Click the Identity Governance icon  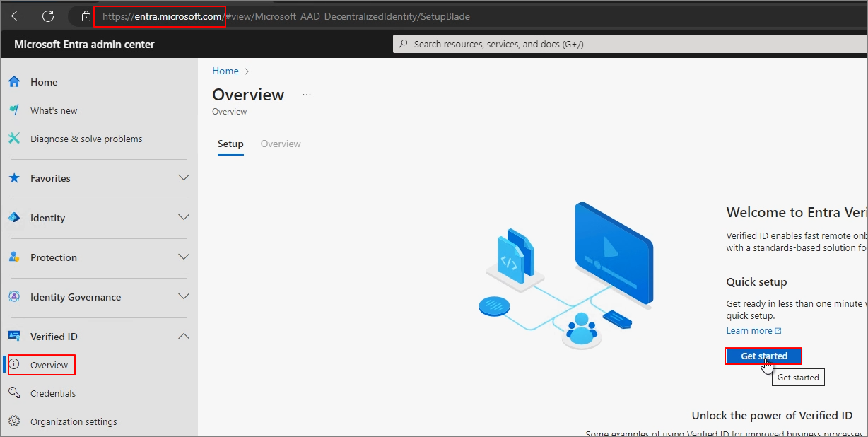(x=14, y=297)
